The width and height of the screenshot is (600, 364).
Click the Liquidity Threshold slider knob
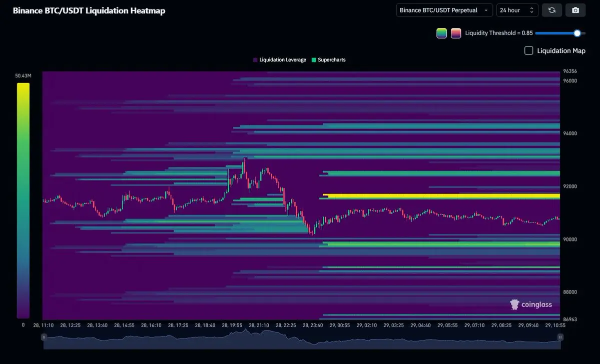[x=577, y=33]
